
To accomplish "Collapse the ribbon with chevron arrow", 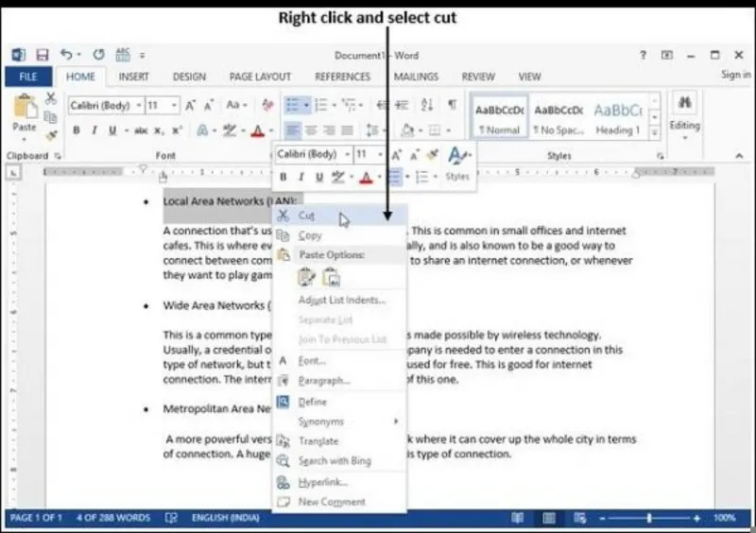I will 739,156.
